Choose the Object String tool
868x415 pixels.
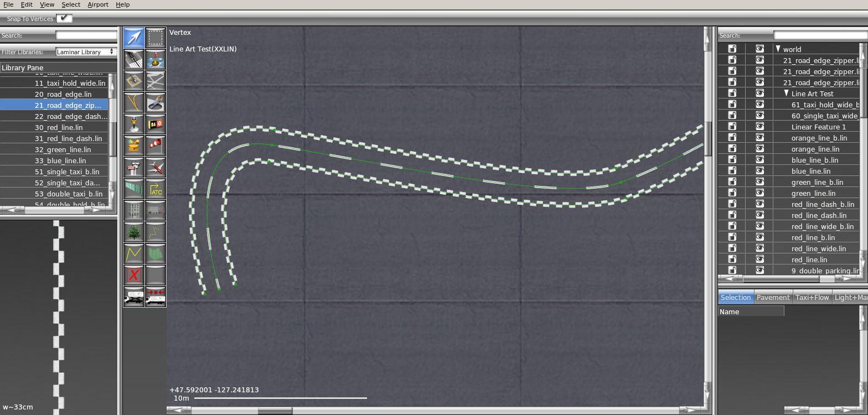pyautogui.click(x=156, y=232)
